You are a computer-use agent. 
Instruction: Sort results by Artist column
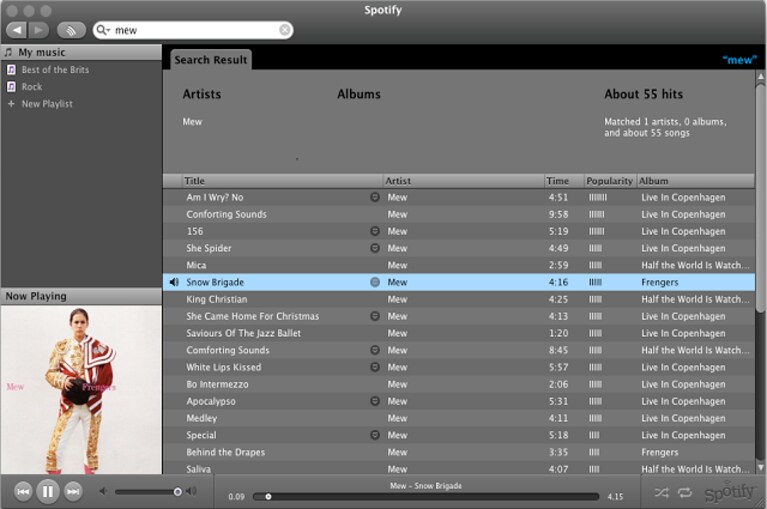[464, 181]
